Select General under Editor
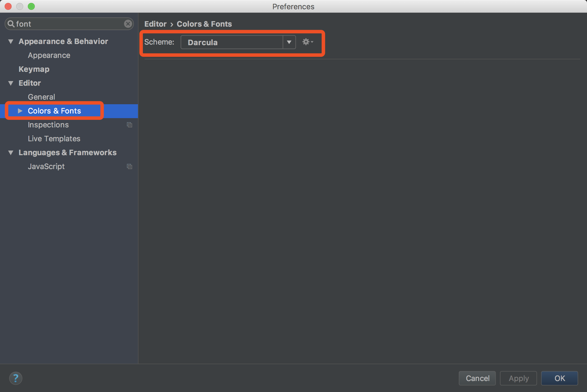 41,97
